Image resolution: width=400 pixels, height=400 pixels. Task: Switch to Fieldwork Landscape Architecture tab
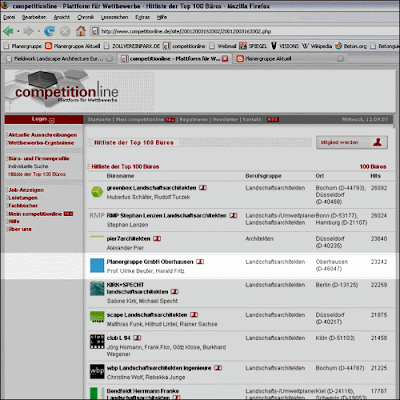click(x=58, y=59)
